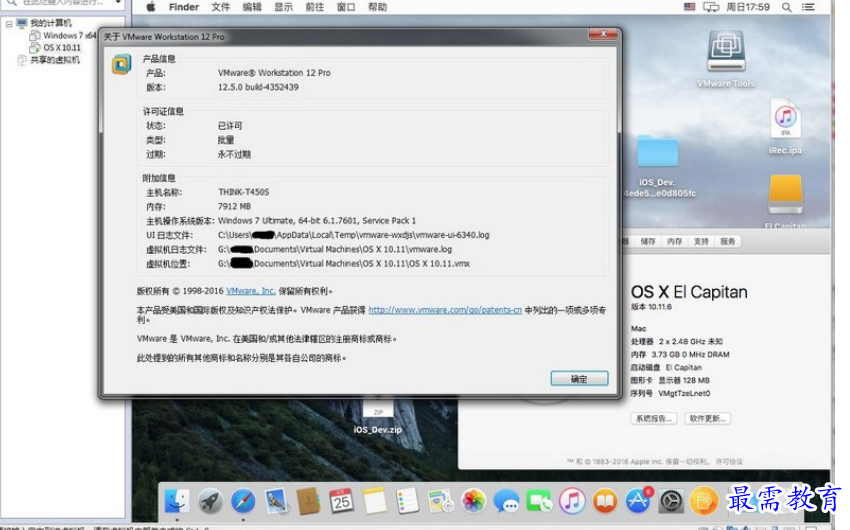Click 确定 button in About dialog
850x530 pixels.
(579, 379)
